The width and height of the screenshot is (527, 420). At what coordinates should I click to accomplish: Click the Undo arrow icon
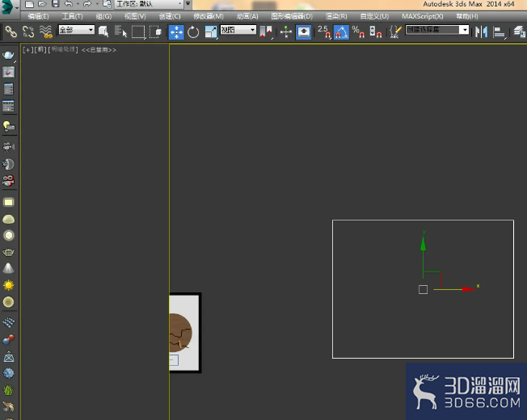coord(69,4)
